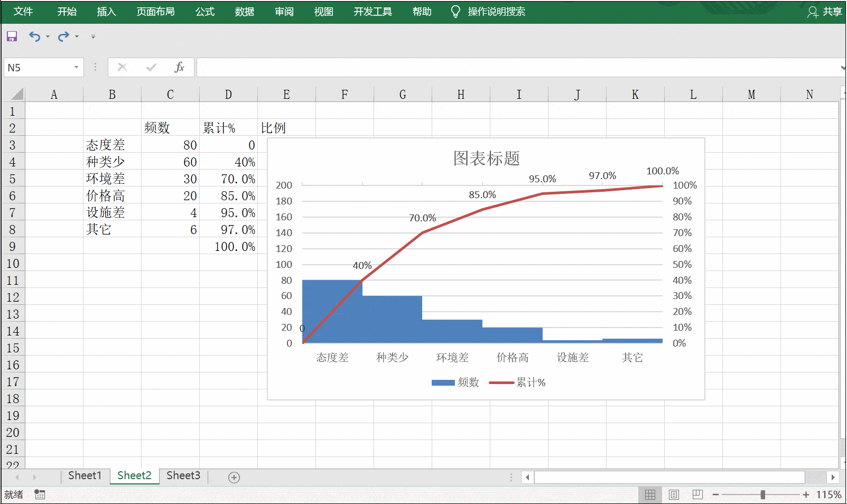This screenshot has width=847, height=504.
Task: Click the 共享 share button
Action: coord(825,12)
